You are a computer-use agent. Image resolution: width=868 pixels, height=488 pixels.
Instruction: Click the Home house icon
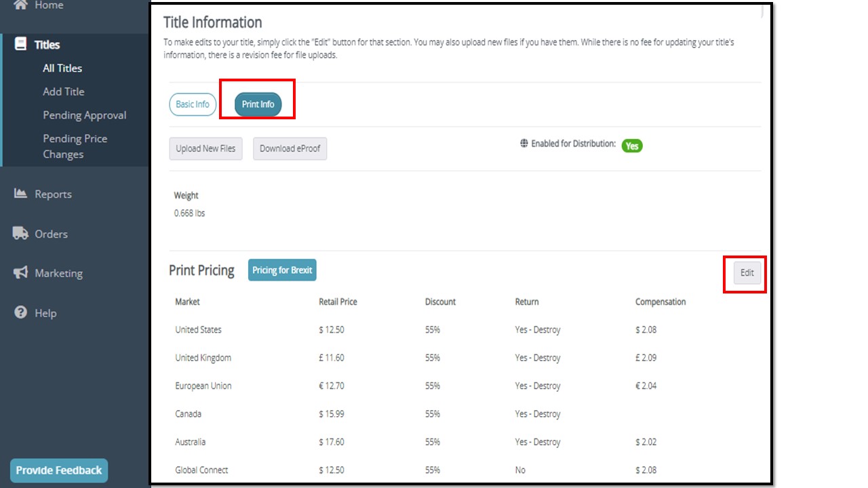pos(21,5)
